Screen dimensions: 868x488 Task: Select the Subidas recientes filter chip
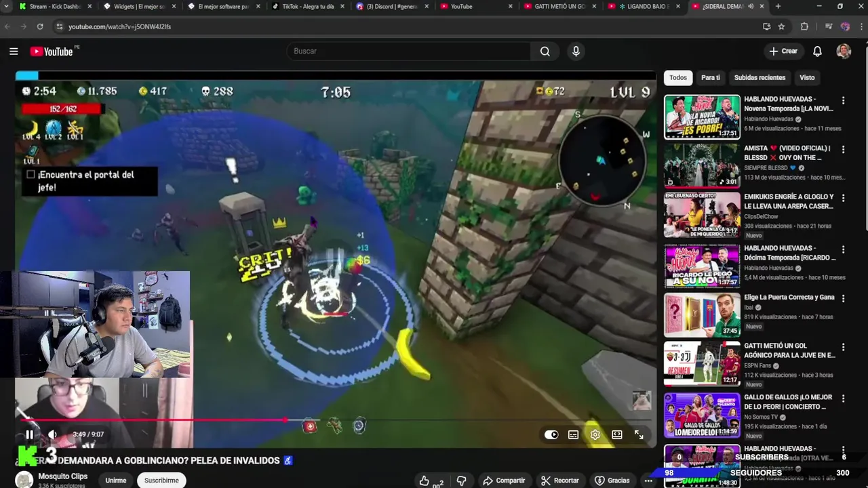759,77
